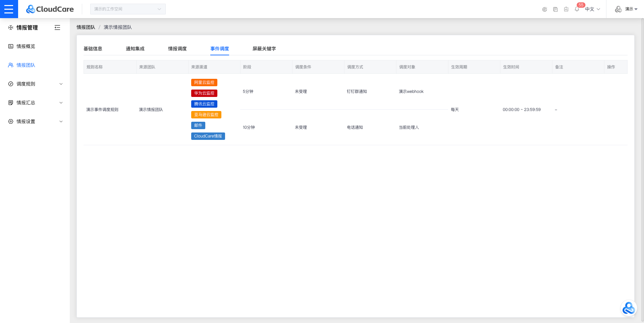The image size is (644, 323).
Task: Click the 情报管理 header icon in the sidebar
Action: coord(11,28)
